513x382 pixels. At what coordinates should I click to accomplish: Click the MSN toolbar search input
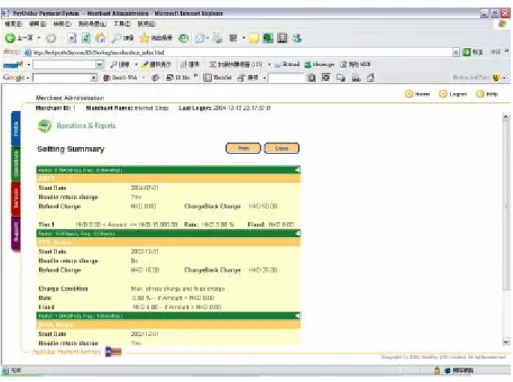point(64,65)
